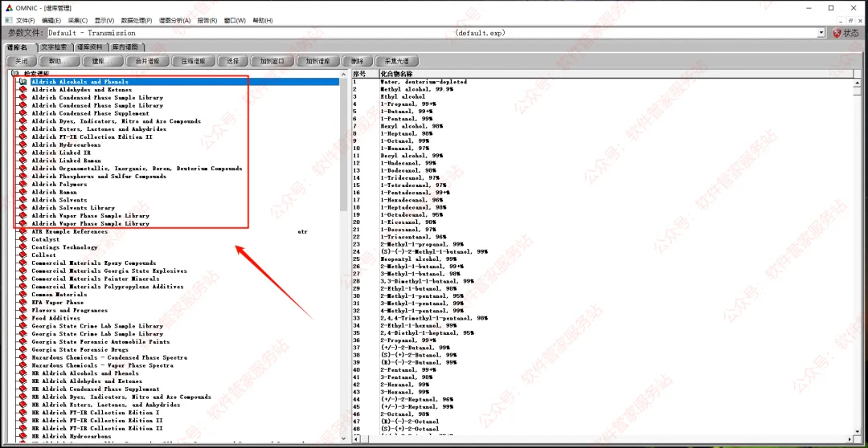Click the document icon left of the 文件 menu
868x448 pixels.
[x=8, y=20]
